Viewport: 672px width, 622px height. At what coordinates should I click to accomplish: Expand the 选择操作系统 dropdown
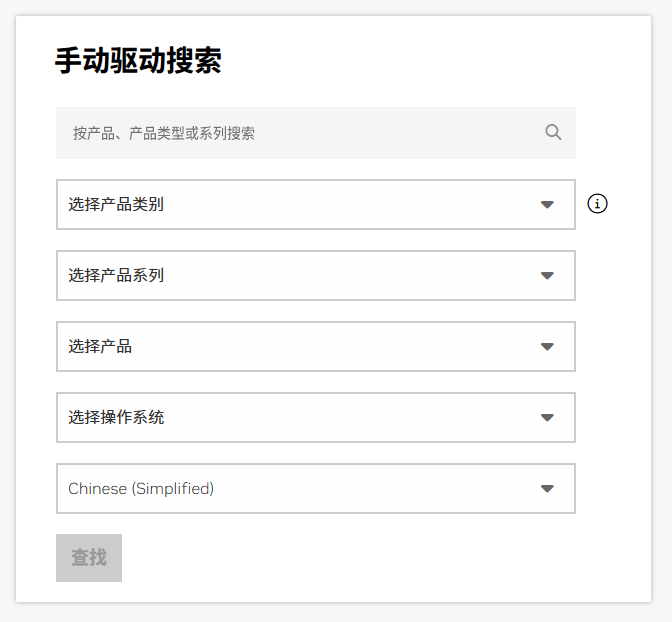(315, 417)
